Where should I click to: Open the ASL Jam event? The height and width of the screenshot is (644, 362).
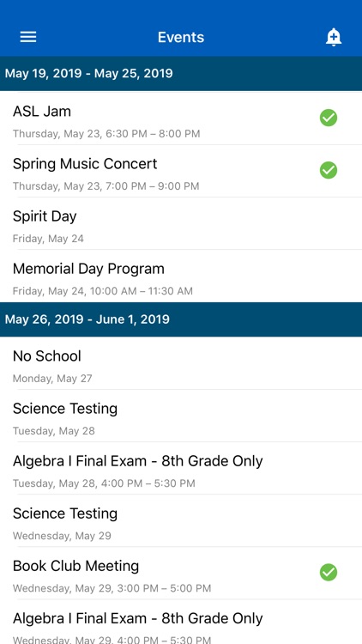click(x=181, y=118)
